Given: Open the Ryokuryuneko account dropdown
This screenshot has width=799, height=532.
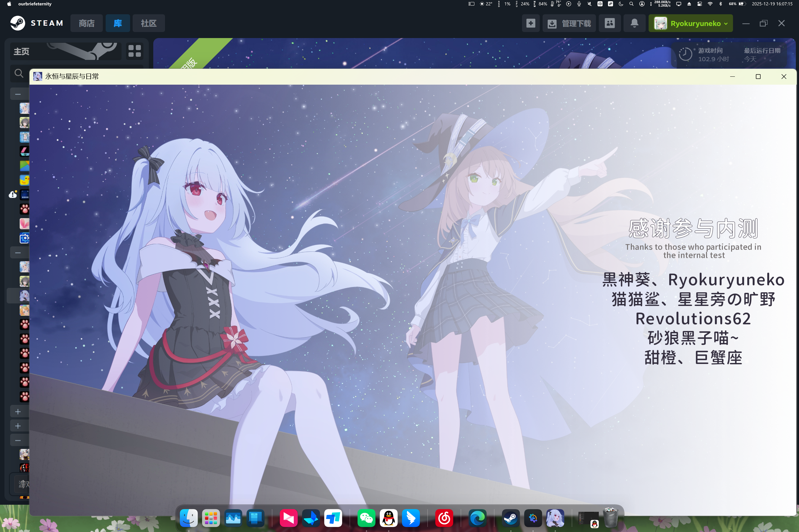Looking at the screenshot, I should 690,23.
